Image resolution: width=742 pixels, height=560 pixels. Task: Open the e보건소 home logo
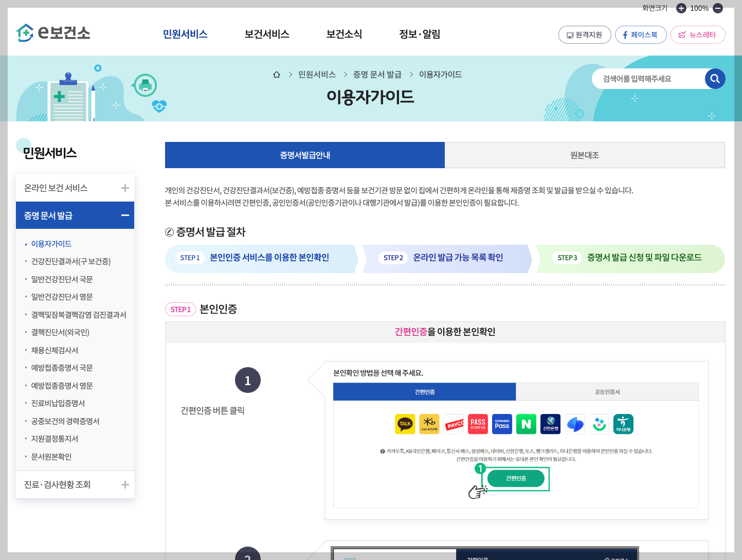tap(53, 32)
